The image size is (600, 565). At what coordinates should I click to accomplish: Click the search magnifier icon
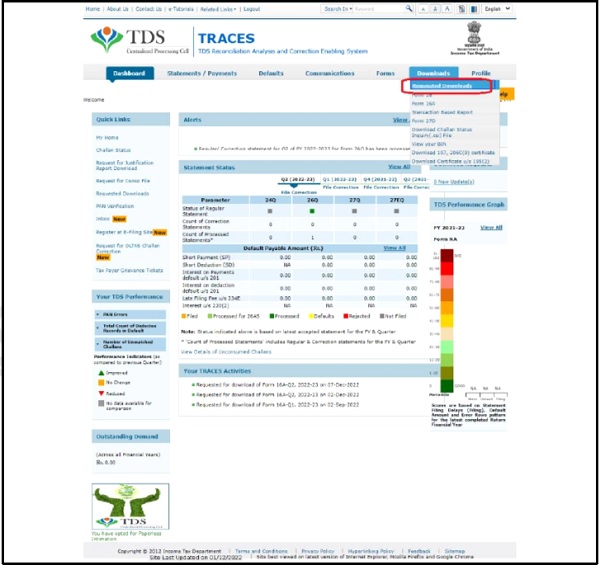(409, 8)
